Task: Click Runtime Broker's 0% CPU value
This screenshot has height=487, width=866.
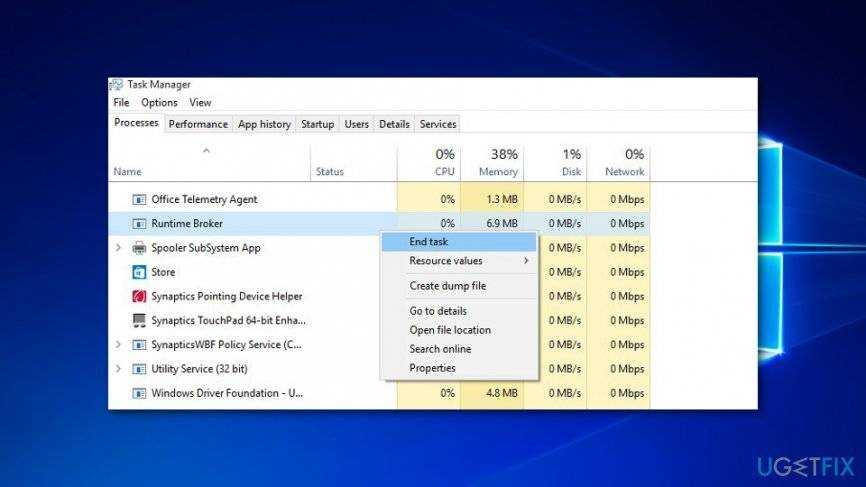Action: [447, 224]
